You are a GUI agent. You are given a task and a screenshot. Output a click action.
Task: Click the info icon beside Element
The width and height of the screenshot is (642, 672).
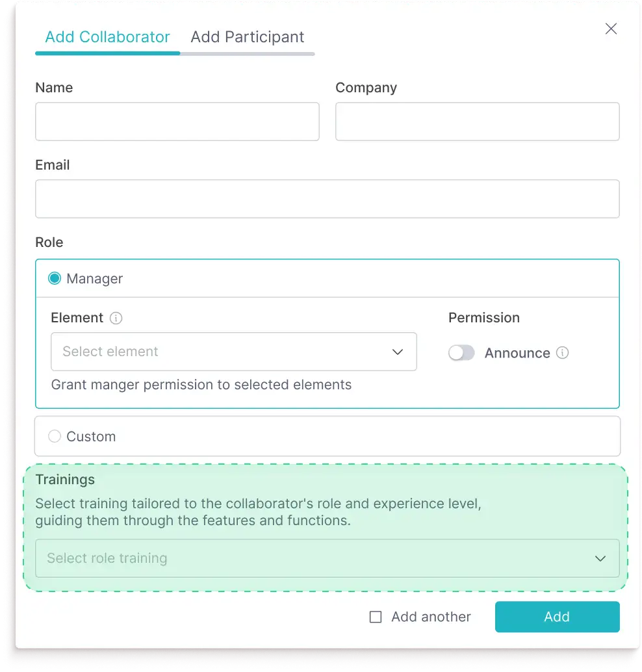coord(116,318)
